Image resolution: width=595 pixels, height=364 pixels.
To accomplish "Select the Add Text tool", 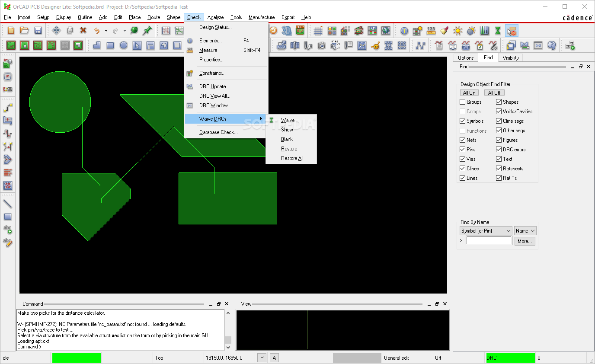I will [x=8, y=230].
